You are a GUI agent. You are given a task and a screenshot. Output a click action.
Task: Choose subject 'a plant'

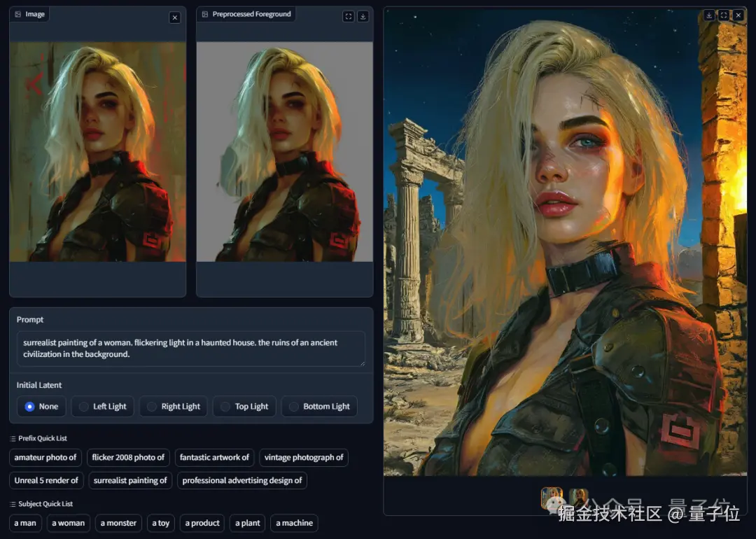(x=247, y=523)
